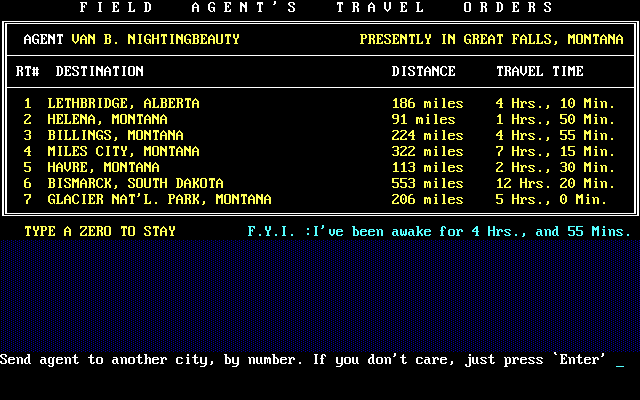Image resolution: width=640 pixels, height=400 pixels.
Task: Click travel time 1 Hrs., 50 Min.
Action: coord(555,119)
